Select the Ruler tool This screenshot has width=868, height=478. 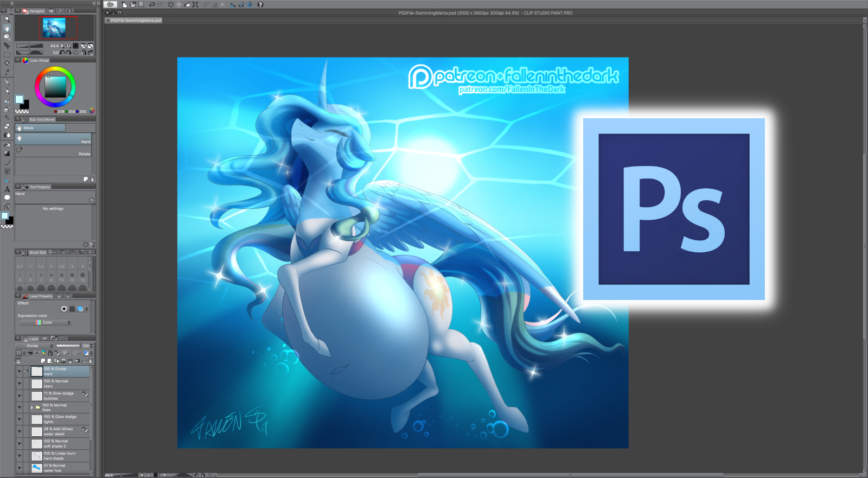pyautogui.click(x=7, y=180)
